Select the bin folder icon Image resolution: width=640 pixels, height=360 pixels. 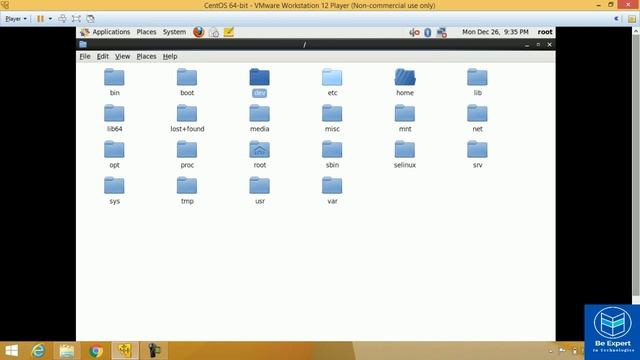tap(114, 77)
